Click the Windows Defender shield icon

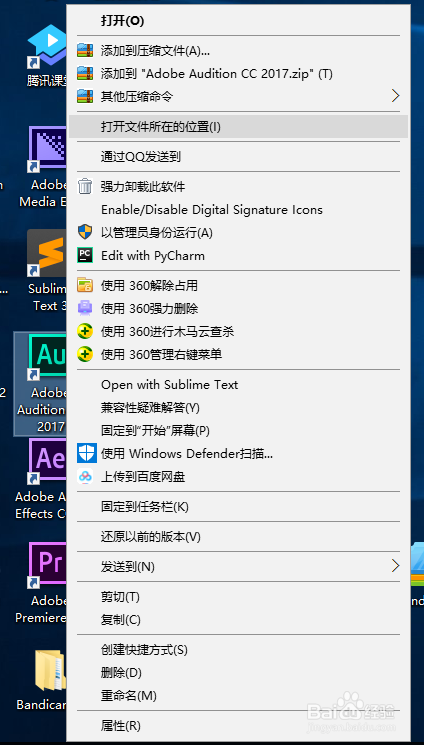tap(87, 453)
